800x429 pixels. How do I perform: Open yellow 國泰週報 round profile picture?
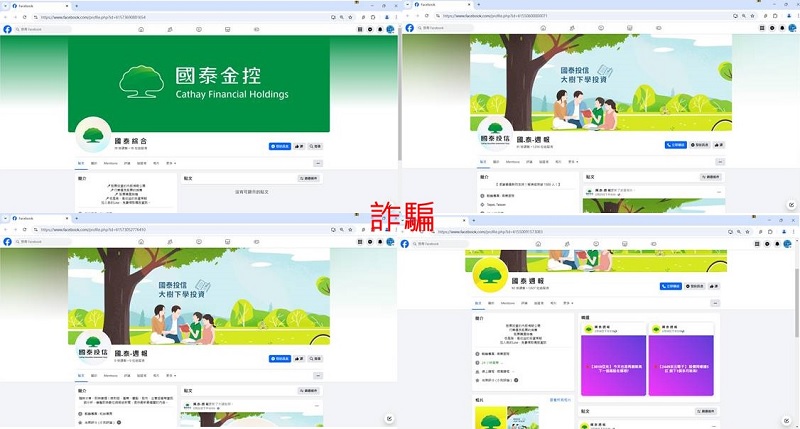pos(490,276)
